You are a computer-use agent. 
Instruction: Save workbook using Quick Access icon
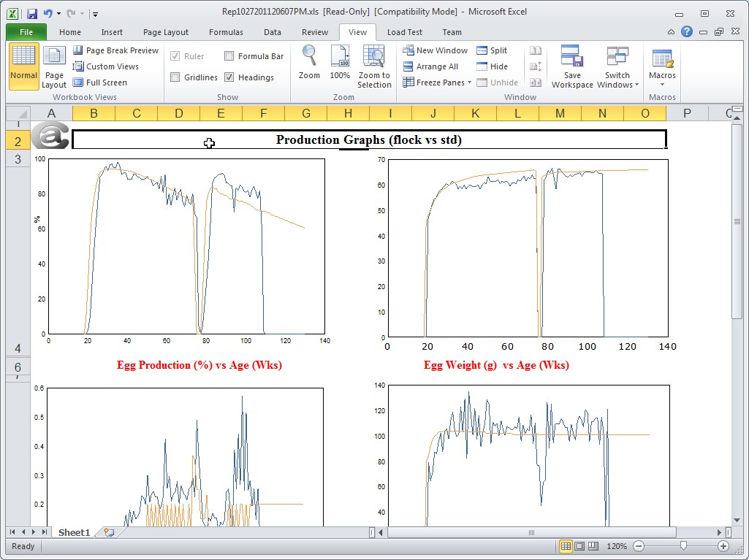[x=31, y=13]
